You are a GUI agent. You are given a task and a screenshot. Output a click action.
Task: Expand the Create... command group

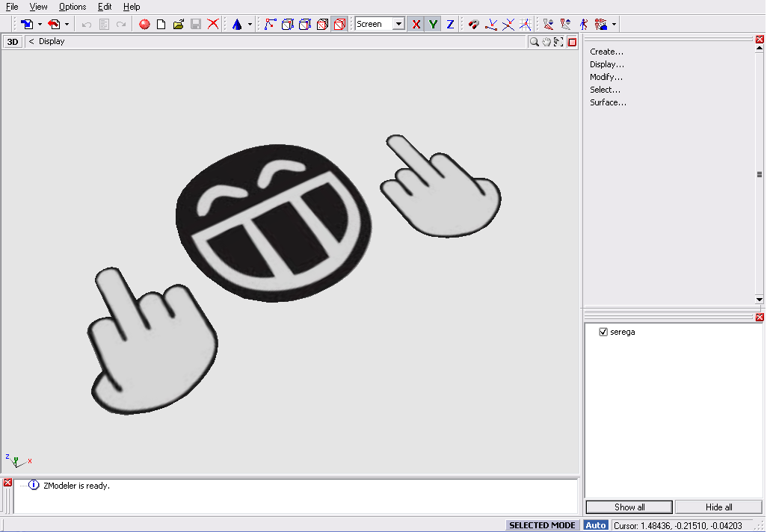click(606, 52)
